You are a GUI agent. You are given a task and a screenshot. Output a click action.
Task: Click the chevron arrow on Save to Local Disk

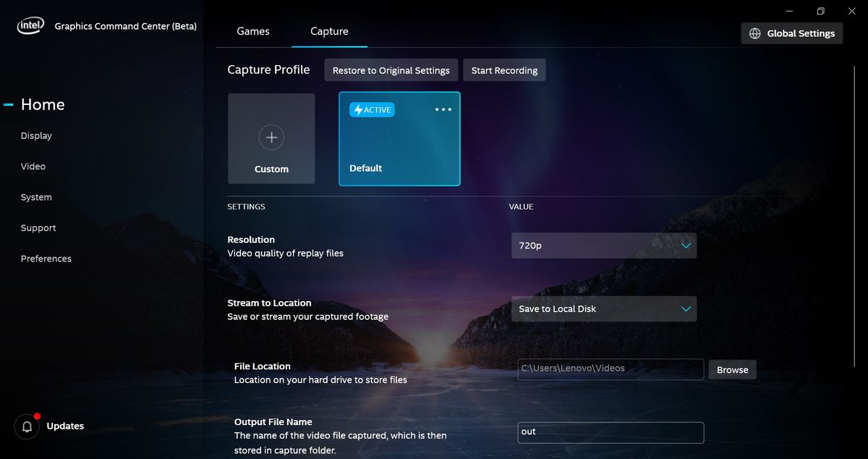686,308
